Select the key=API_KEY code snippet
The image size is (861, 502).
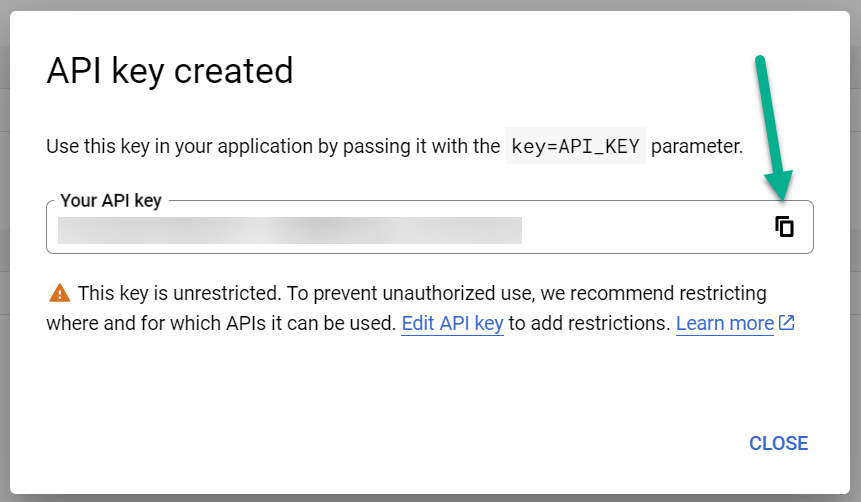575,146
